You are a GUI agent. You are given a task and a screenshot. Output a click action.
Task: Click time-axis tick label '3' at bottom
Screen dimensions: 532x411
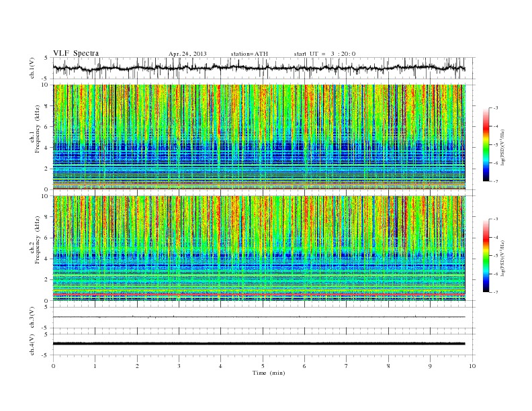(x=179, y=366)
